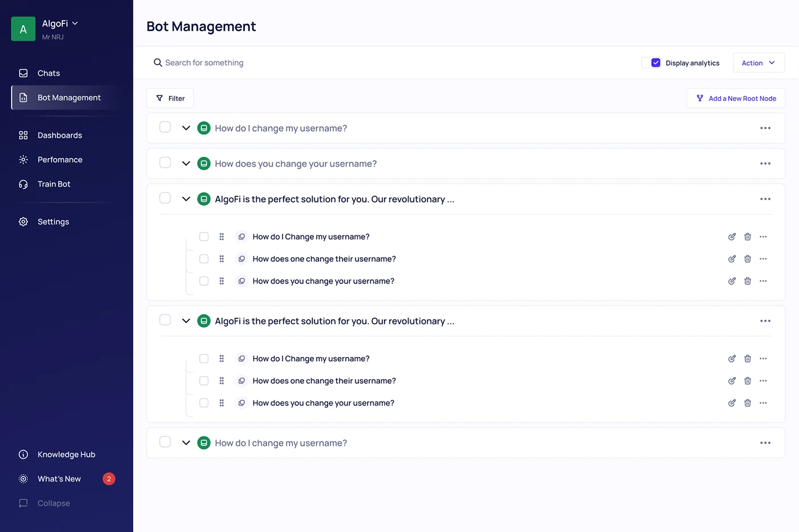This screenshot has height=532, width=799.
Task: Open Knowledge Hub
Action: (66, 454)
